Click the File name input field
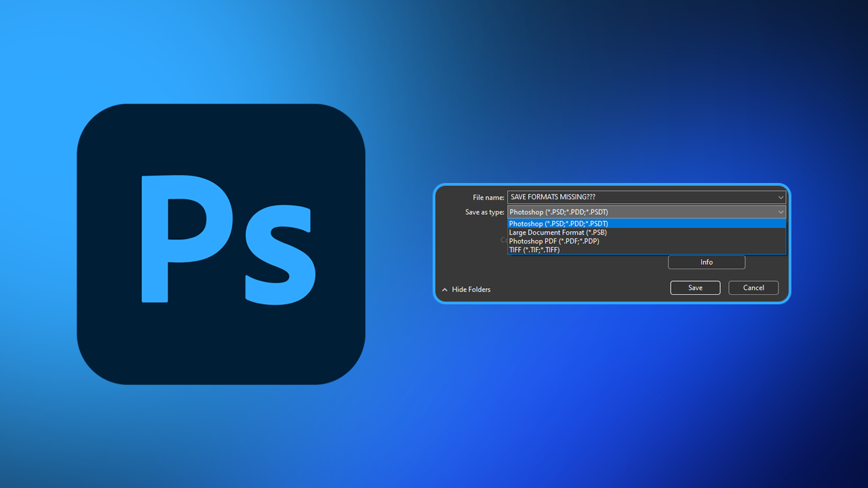This screenshot has height=488, width=868. click(x=646, y=197)
